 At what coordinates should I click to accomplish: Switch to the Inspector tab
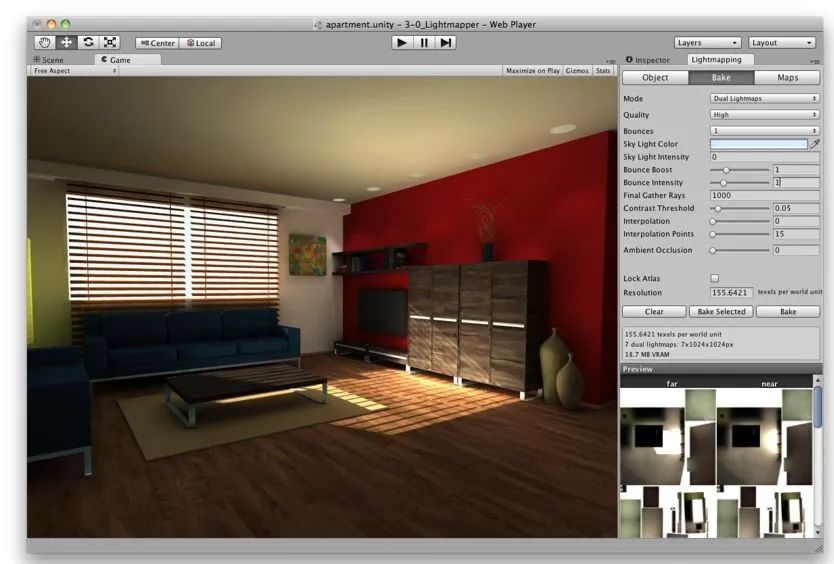pyautogui.click(x=652, y=60)
